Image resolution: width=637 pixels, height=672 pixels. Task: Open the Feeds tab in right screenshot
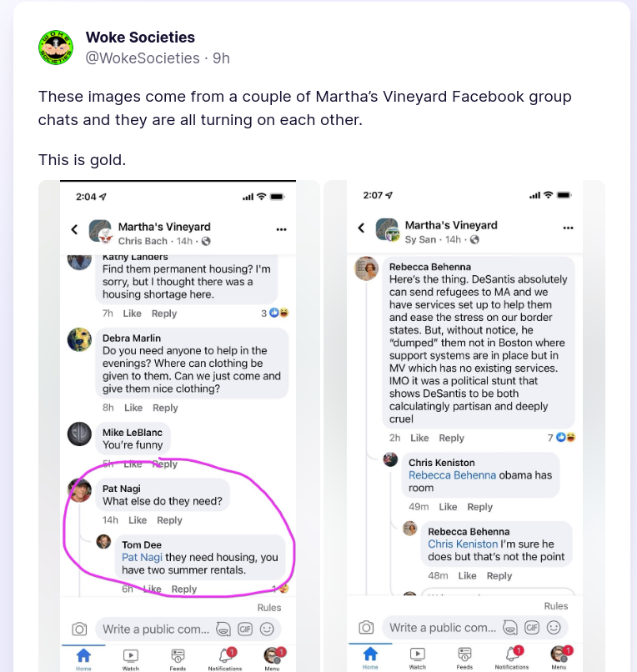[x=464, y=656]
